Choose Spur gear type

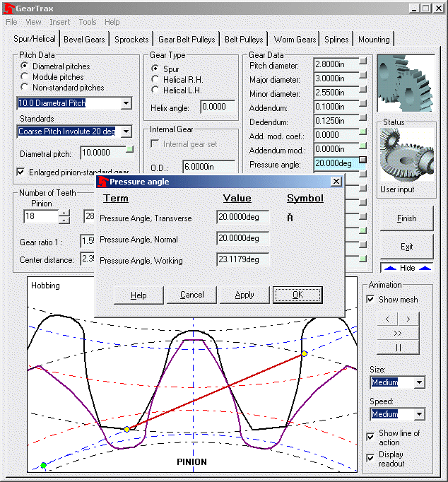tap(155, 69)
